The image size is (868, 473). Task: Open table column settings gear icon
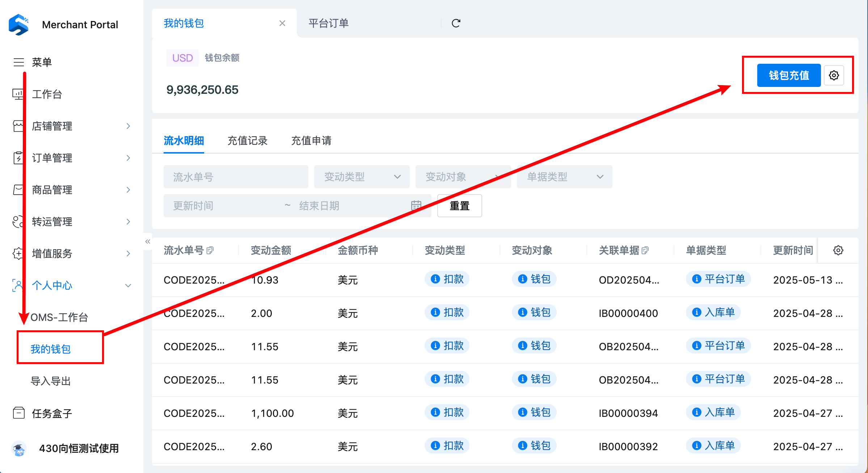tap(838, 250)
